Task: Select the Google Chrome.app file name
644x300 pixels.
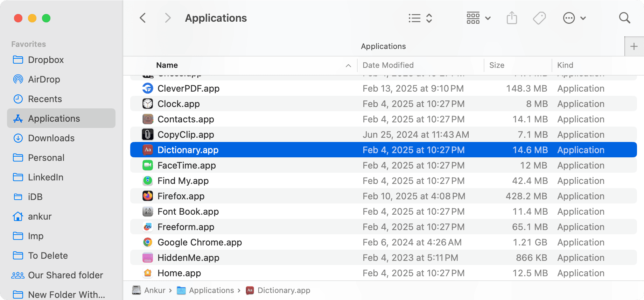Action: coord(199,242)
